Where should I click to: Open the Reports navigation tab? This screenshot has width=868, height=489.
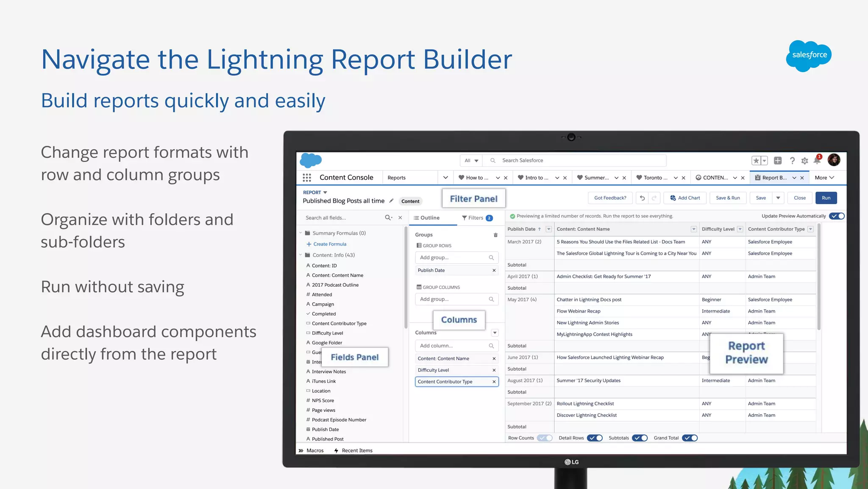pyautogui.click(x=397, y=178)
